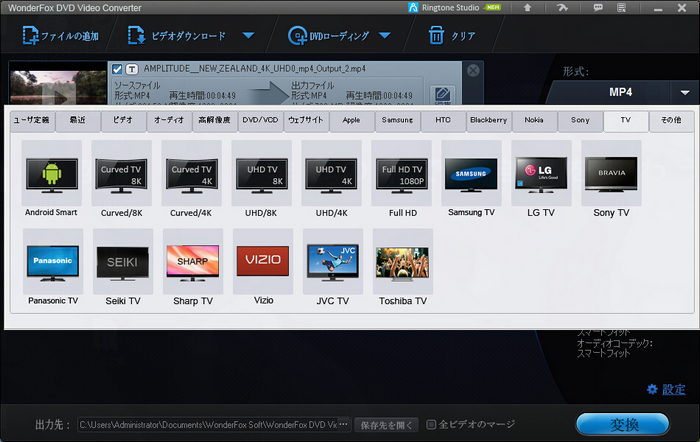Choose the Sony TV Bravia preset
700x442 pixels.
[x=611, y=179]
